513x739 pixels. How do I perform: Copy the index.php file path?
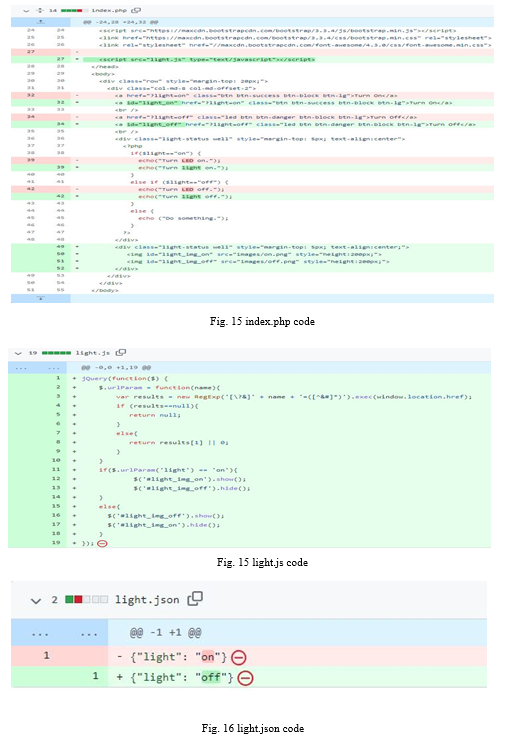point(136,10)
